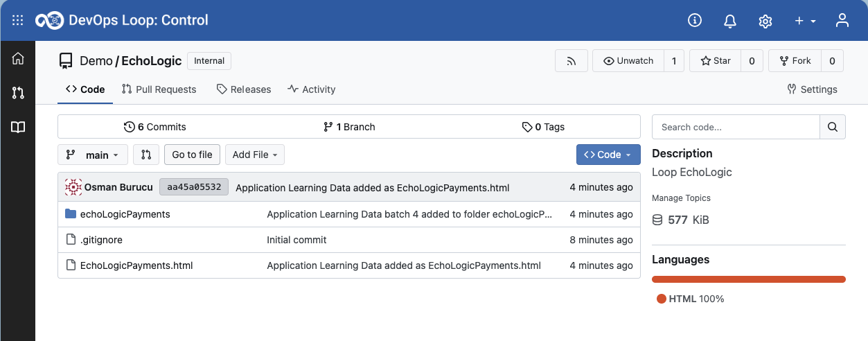Open Osman Burucu author link
868x341 pixels.
point(118,187)
